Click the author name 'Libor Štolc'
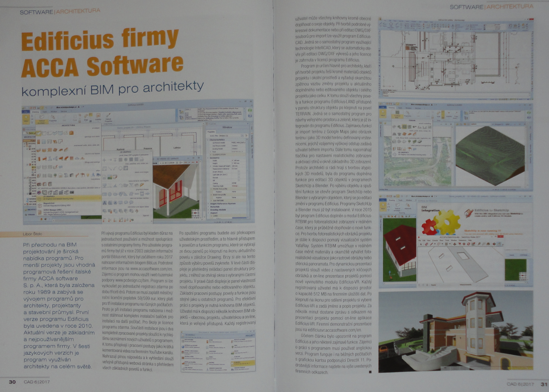This screenshot has width=549, height=392. 33,234
